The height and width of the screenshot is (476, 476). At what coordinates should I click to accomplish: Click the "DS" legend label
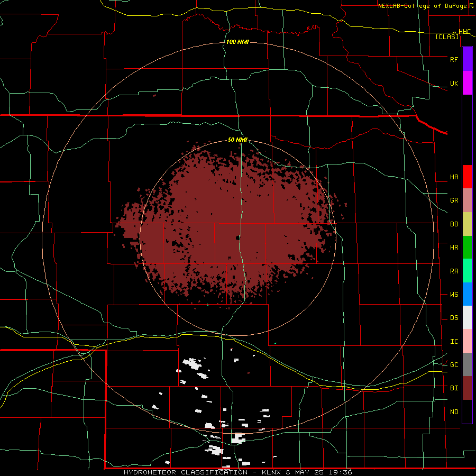tap(454, 318)
